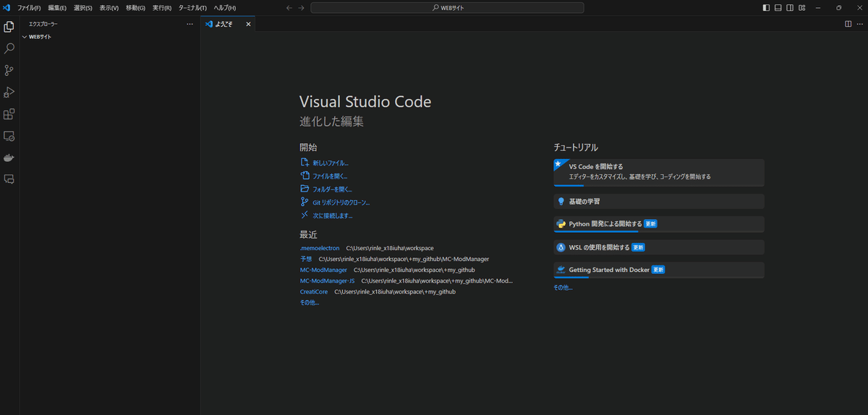Open Python 開発による開始する walkthrough
The image size is (868, 415).
[659, 224]
